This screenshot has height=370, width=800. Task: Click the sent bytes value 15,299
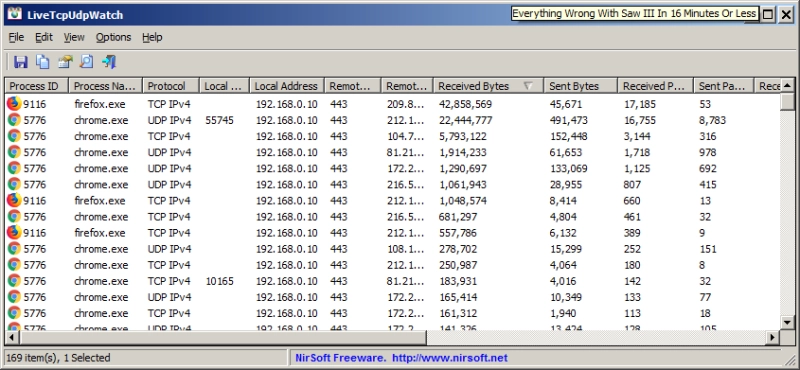click(565, 249)
